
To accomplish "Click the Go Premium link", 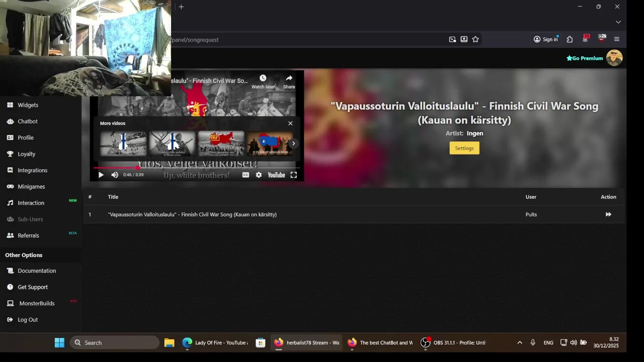I will pyautogui.click(x=585, y=58).
